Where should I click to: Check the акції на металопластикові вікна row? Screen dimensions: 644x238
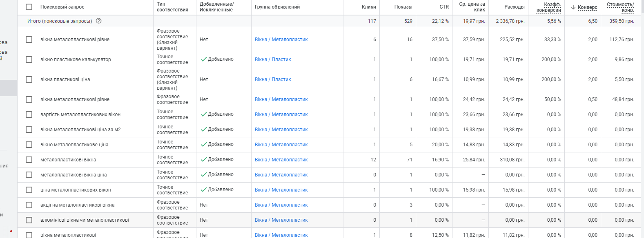coord(29,205)
